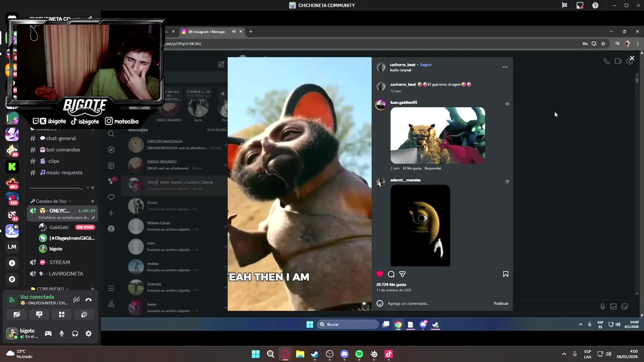The image size is (644, 362).
Task: Toggle noise suppression in voice panel
Action: point(76,300)
